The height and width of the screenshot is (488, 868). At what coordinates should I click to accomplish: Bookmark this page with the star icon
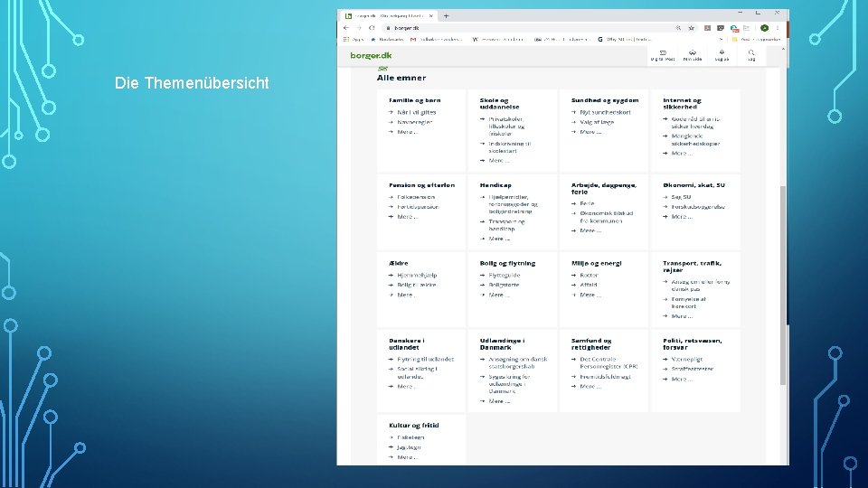692,28
